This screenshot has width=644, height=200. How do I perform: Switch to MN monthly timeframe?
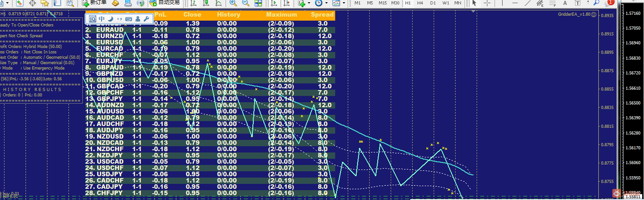[x=458, y=3]
